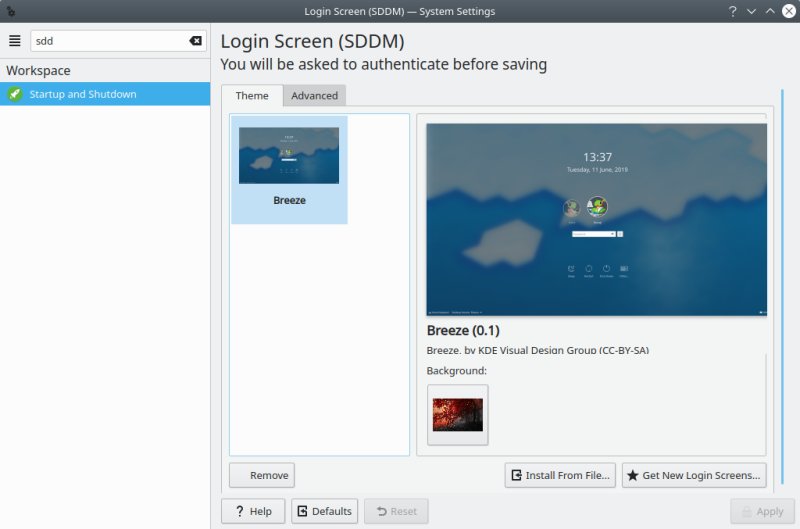
Task: Focus the settings search input field
Action: click(x=108, y=41)
